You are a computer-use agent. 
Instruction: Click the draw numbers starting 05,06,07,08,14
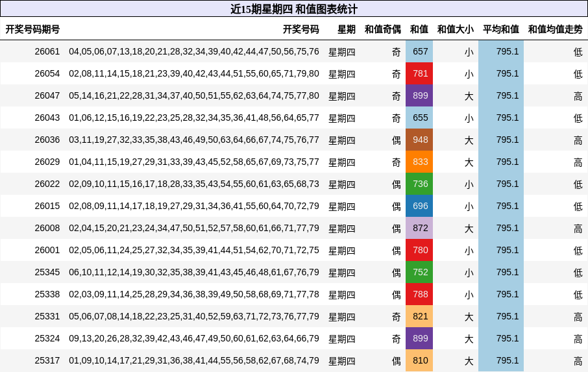(x=194, y=317)
